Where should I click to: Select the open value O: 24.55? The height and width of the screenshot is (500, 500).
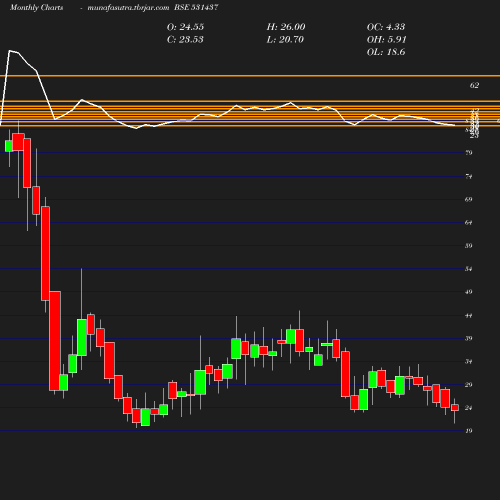(185, 27)
